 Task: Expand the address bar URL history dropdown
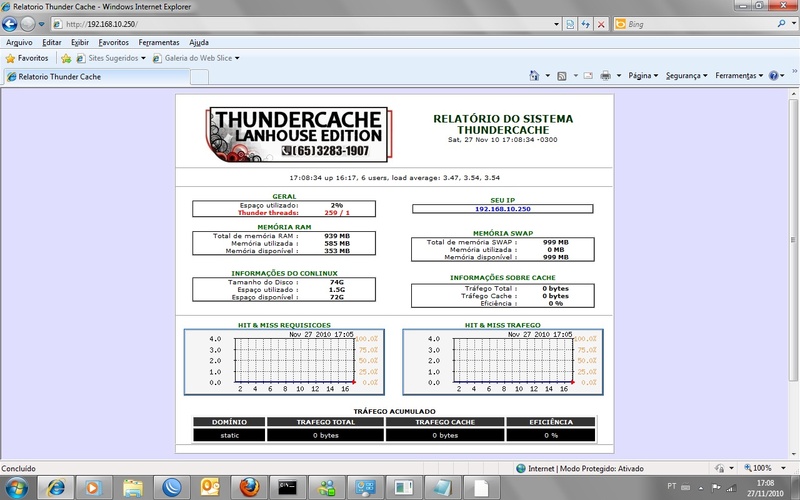click(556, 24)
